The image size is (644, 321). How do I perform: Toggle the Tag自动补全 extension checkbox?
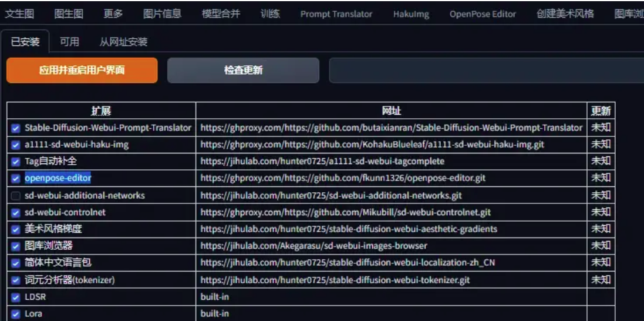click(16, 162)
